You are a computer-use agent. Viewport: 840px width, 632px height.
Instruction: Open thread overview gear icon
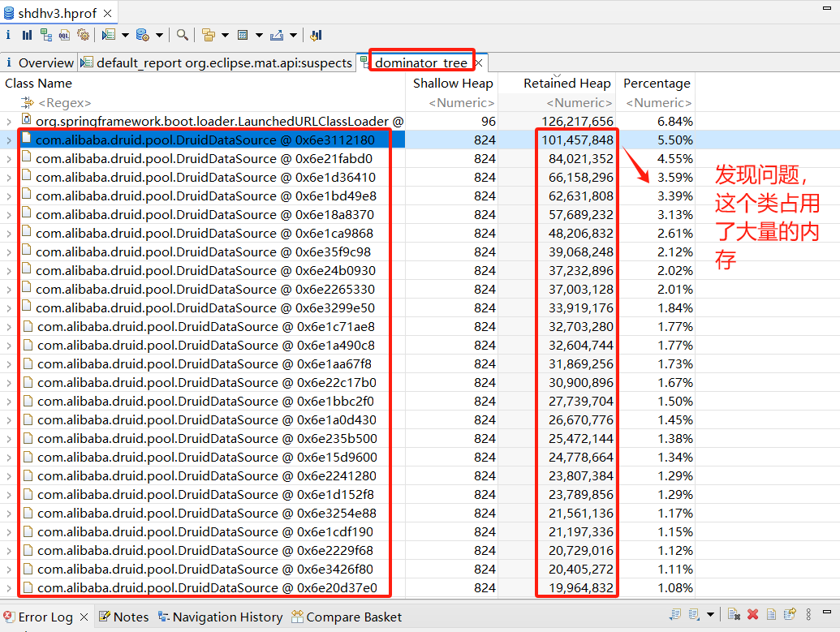pos(83,36)
